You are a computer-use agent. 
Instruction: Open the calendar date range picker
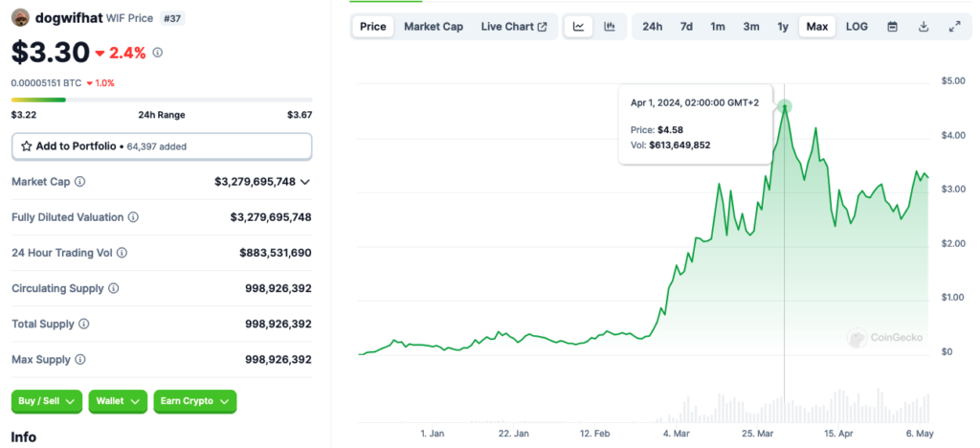point(892,27)
